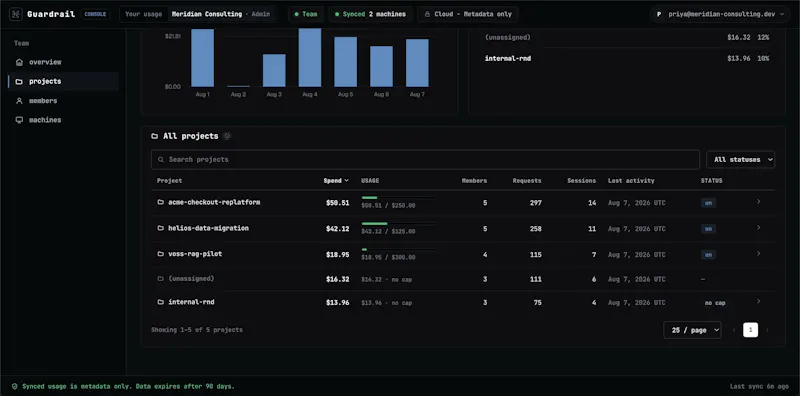This screenshot has height=396, width=800.
Task: Click the shield icon in the status bar
Action: pos(15,387)
